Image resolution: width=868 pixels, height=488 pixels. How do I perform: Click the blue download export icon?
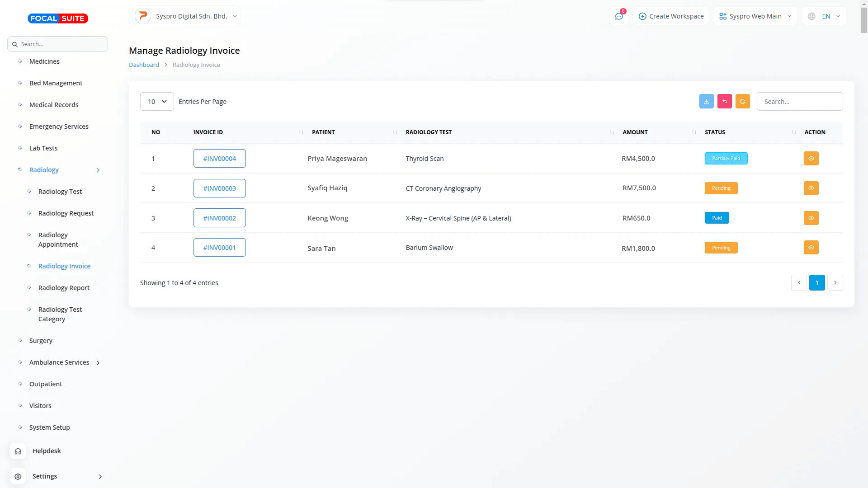click(x=706, y=101)
